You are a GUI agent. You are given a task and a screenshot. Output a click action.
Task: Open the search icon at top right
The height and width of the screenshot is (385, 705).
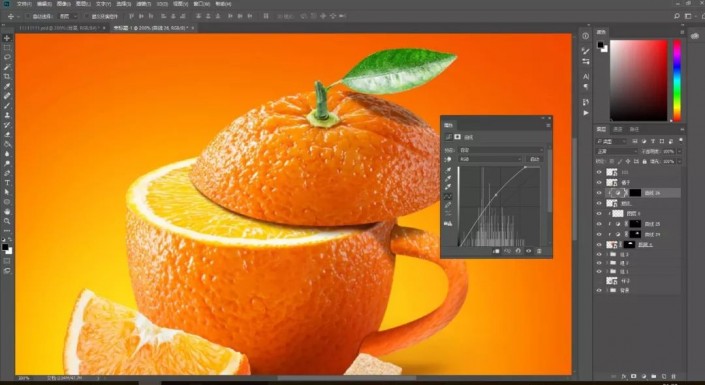pos(677,16)
